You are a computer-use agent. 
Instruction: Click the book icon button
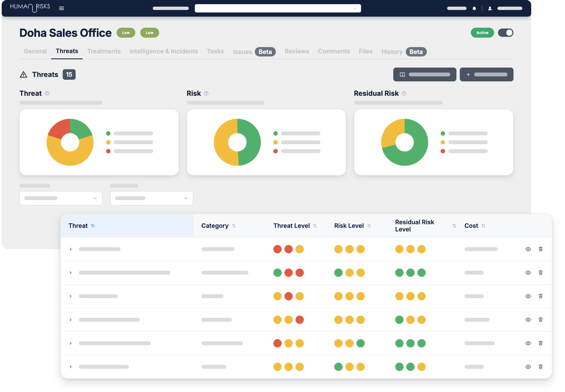point(425,74)
